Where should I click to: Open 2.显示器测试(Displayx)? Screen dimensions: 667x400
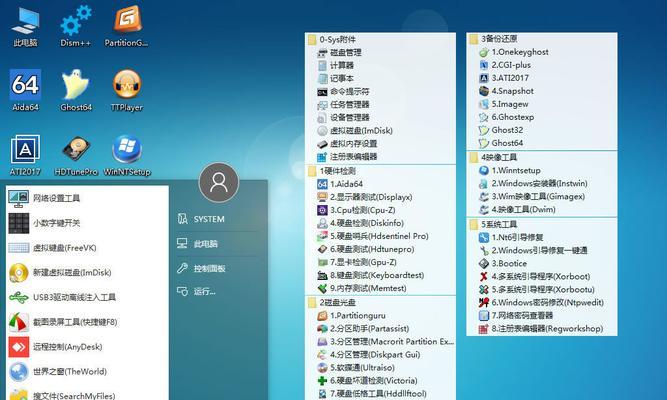[380, 197]
